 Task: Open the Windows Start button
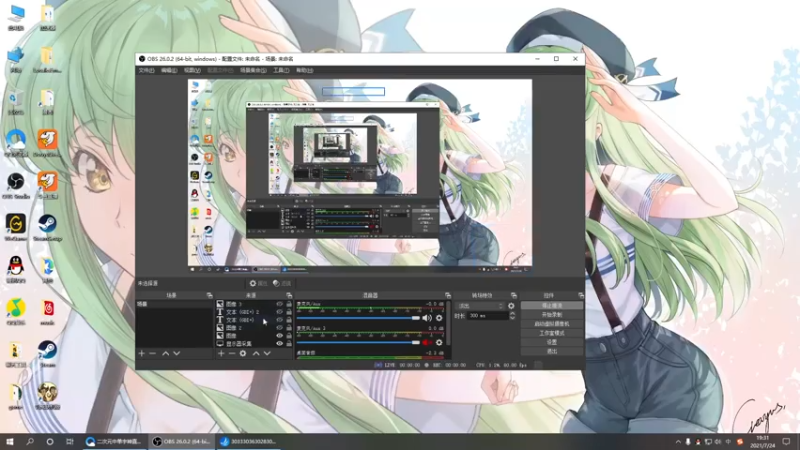(10, 441)
